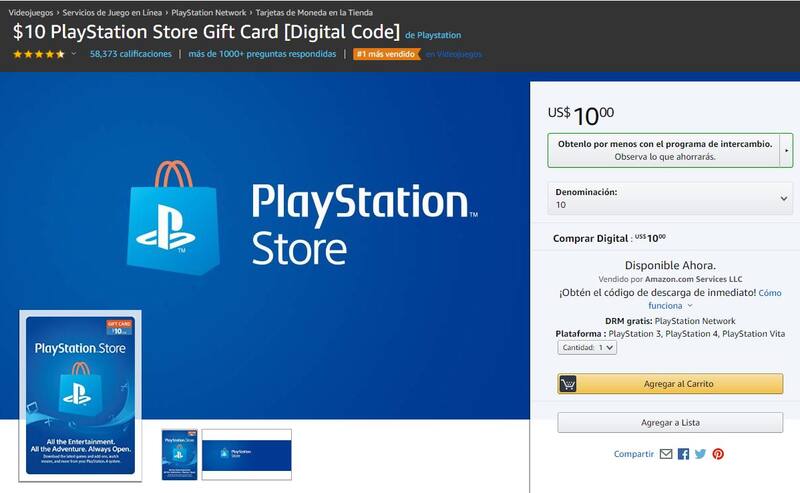Open 58,373 calificaciones link

pos(131,54)
